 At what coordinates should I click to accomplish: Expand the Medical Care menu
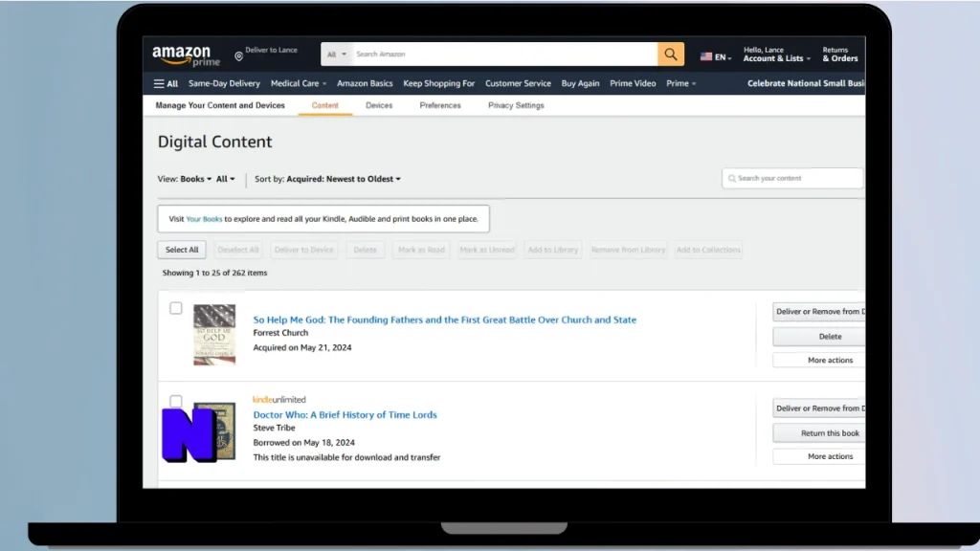pyautogui.click(x=299, y=84)
